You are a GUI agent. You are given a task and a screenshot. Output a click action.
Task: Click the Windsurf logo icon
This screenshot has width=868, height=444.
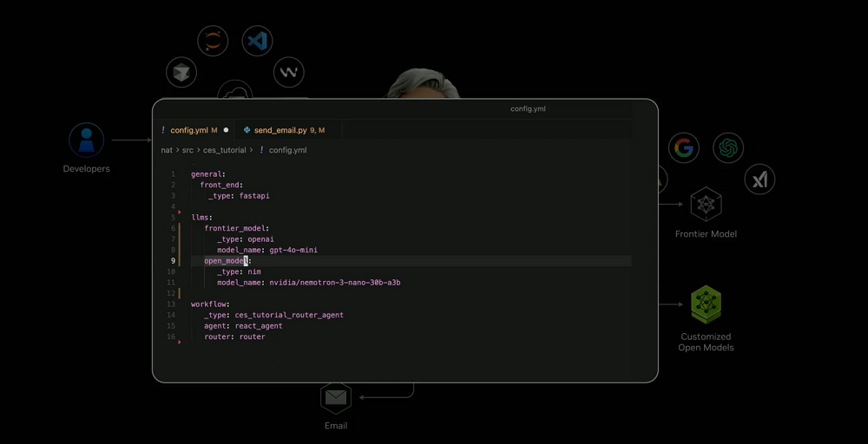click(x=289, y=72)
